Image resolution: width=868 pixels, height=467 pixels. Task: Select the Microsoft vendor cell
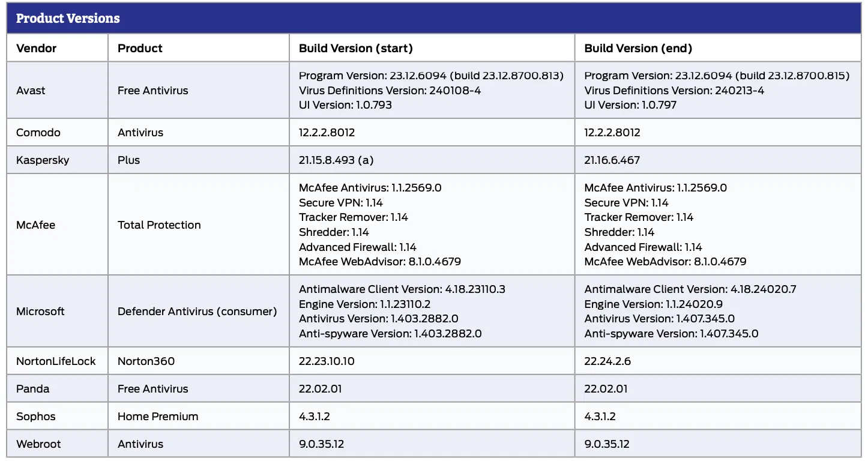[x=40, y=312]
